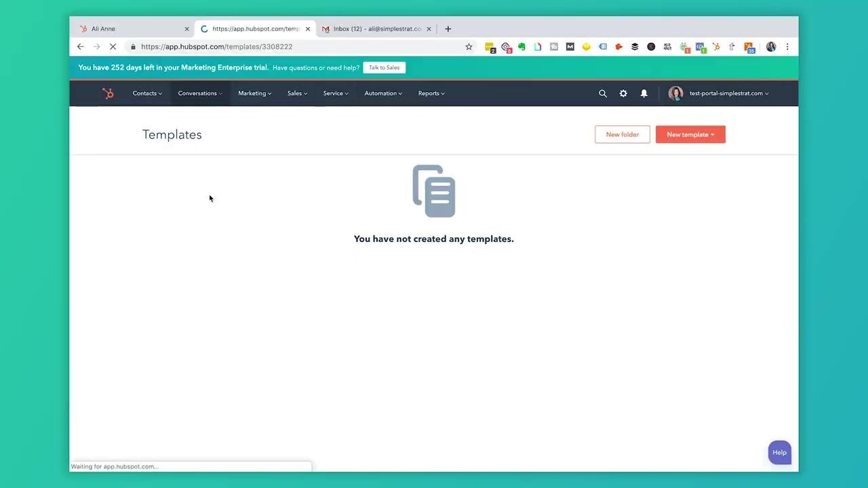
Task: Stop loading the page with X button
Action: point(113,47)
